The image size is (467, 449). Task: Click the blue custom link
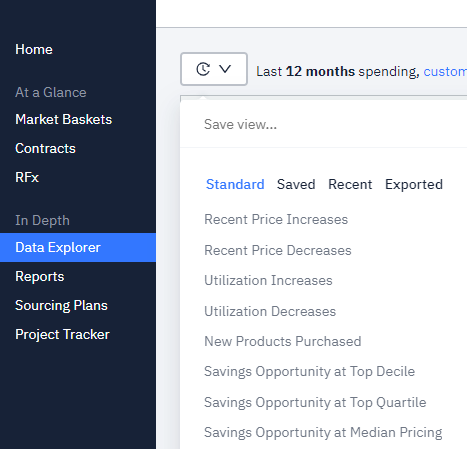445,71
